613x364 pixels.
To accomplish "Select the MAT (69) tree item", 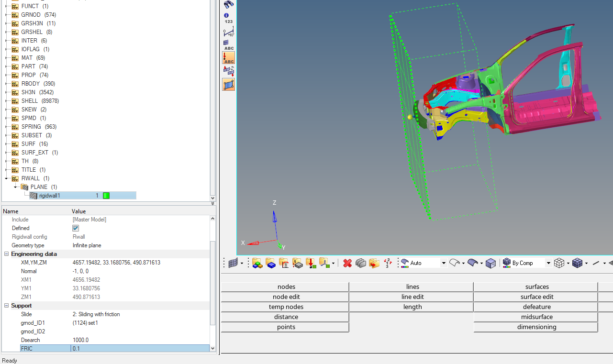I will [x=33, y=58].
